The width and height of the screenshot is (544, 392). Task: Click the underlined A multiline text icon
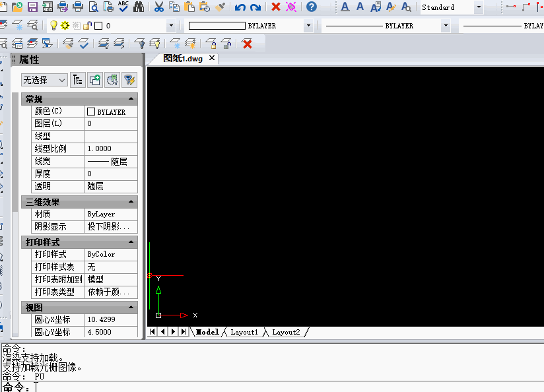[x=345, y=7]
